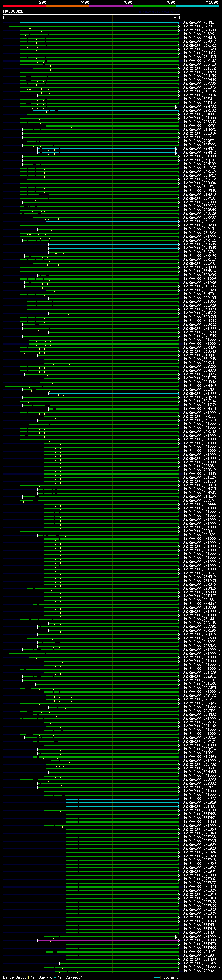Click label UniRef100_Q8MUE9
The image size is (222, 980).
(199, 386)
